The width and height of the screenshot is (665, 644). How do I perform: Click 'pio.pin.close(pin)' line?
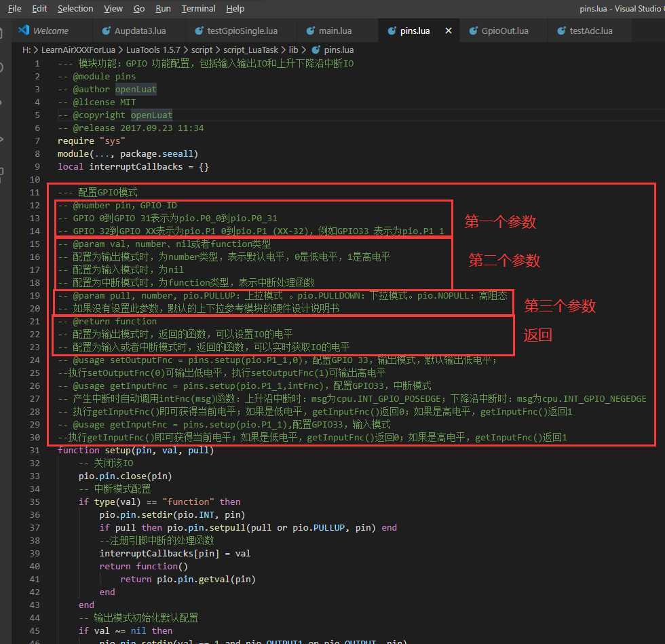[125, 476]
